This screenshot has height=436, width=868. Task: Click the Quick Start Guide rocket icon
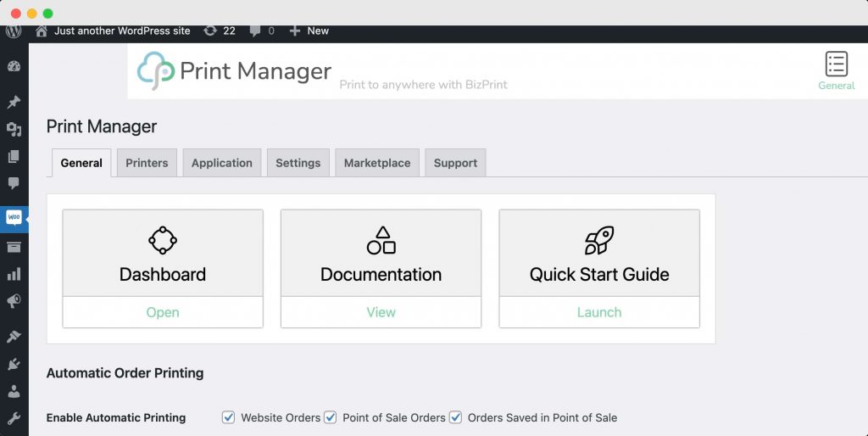tap(599, 240)
